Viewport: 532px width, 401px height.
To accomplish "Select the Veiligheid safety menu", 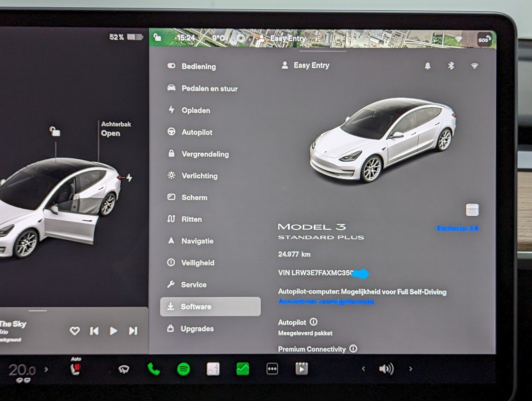I will click(191, 263).
